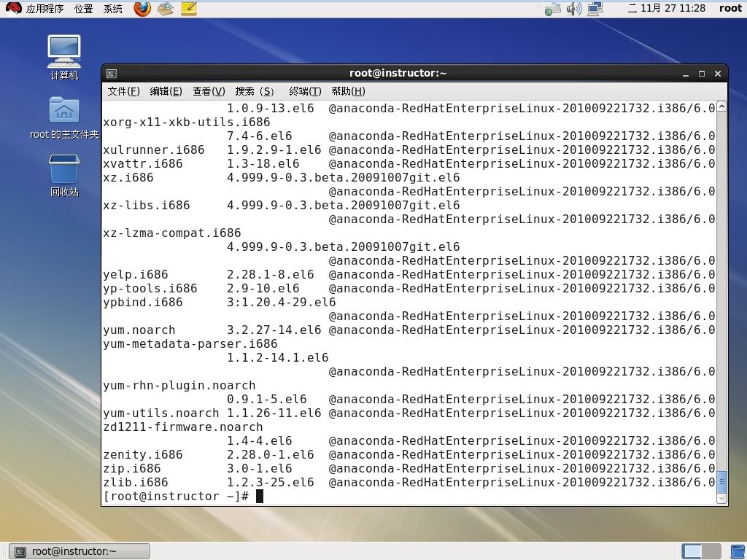
Task: Click the text yum-utils.noarch
Action: pos(161,413)
